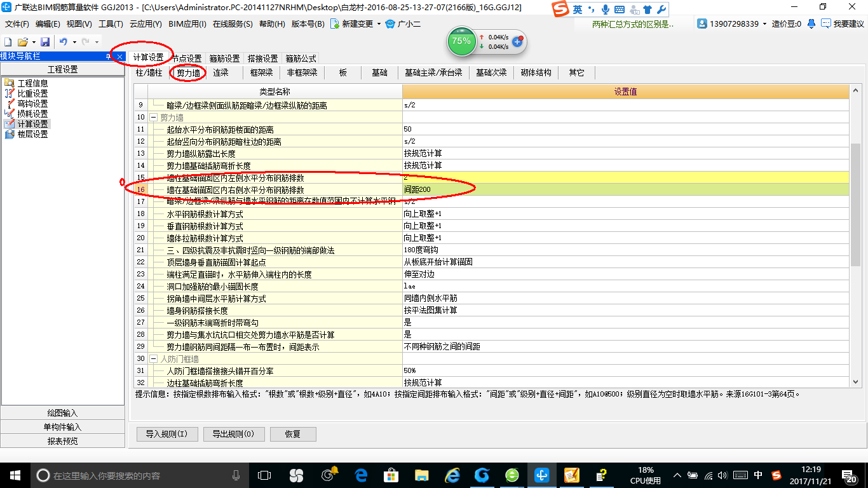This screenshot has width=868, height=488.
Task: Open the Undo history dropdown arrow
Action: [x=74, y=41]
